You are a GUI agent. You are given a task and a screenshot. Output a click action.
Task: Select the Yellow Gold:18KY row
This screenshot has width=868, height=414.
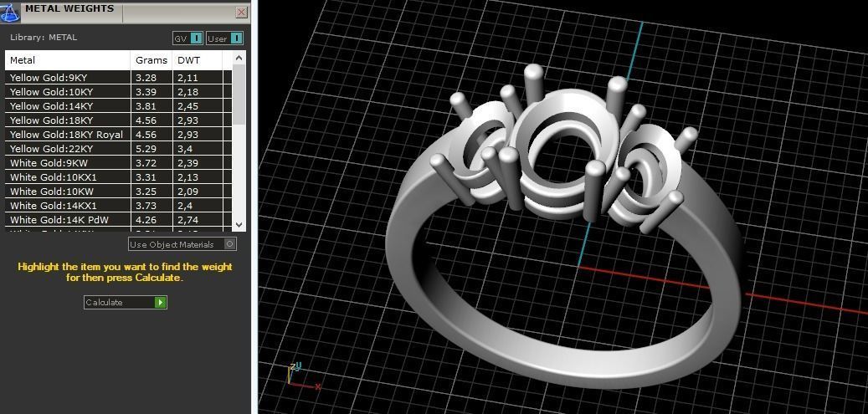pyautogui.click(x=118, y=120)
